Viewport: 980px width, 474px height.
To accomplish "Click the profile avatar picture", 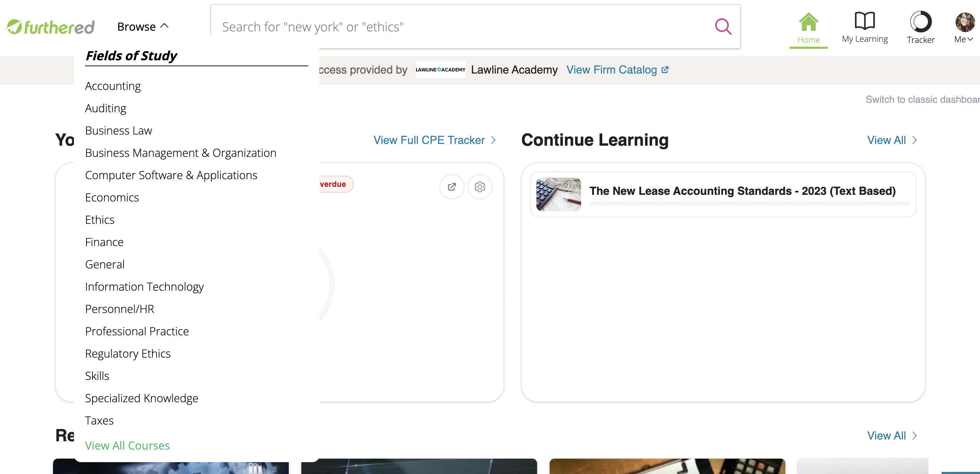I will pyautogui.click(x=965, y=22).
